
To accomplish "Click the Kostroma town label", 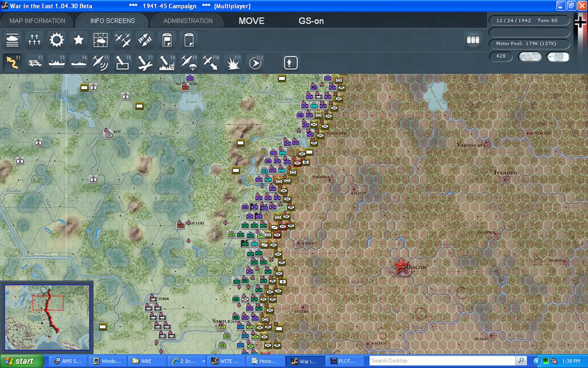I will point(540,133).
